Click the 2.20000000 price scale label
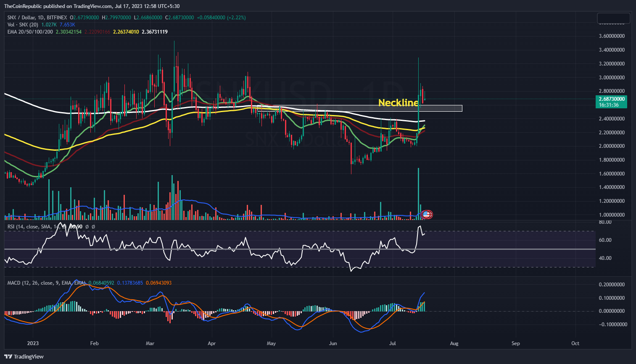This screenshot has width=636, height=364. [611, 133]
